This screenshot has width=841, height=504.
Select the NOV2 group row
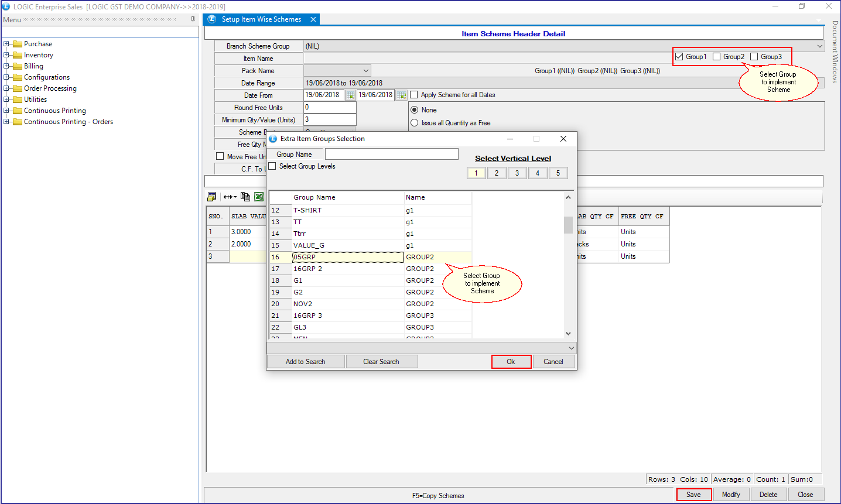[x=370, y=304]
